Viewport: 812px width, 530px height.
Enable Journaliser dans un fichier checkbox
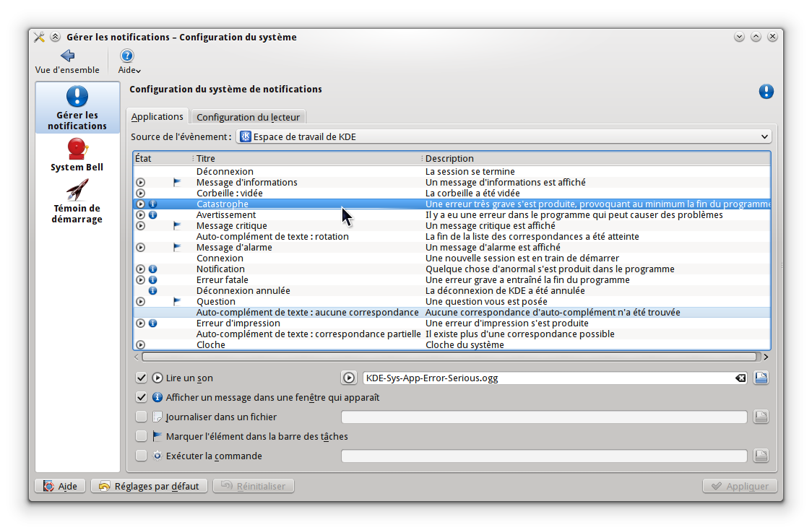(141, 417)
